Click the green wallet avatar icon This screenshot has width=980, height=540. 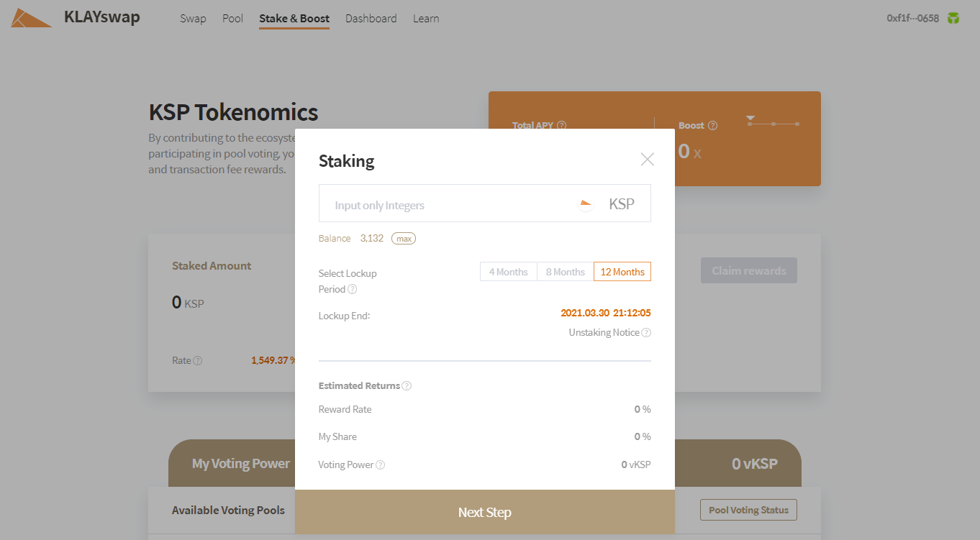coord(953,18)
